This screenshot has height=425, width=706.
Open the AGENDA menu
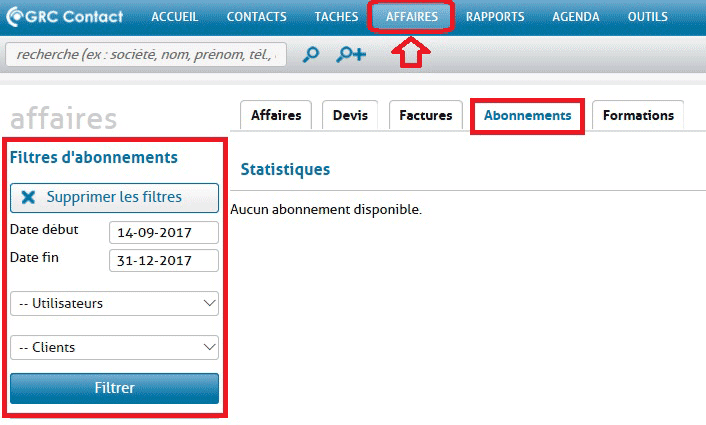tap(576, 17)
